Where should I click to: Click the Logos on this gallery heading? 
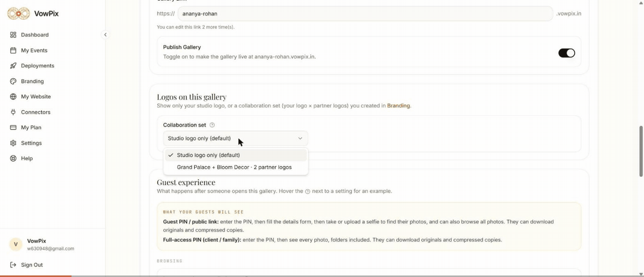[x=192, y=97]
